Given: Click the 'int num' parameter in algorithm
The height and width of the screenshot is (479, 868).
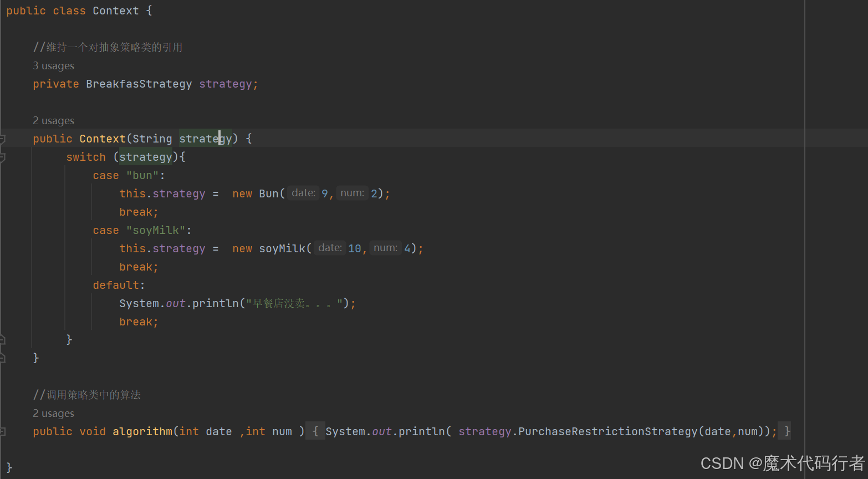Looking at the screenshot, I should click(269, 431).
